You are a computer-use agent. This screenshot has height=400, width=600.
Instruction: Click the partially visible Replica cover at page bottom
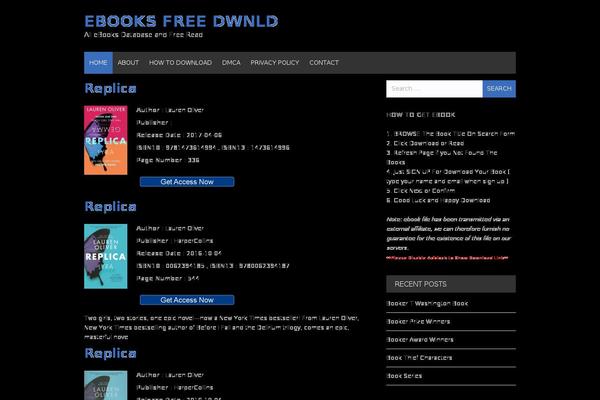(106, 385)
